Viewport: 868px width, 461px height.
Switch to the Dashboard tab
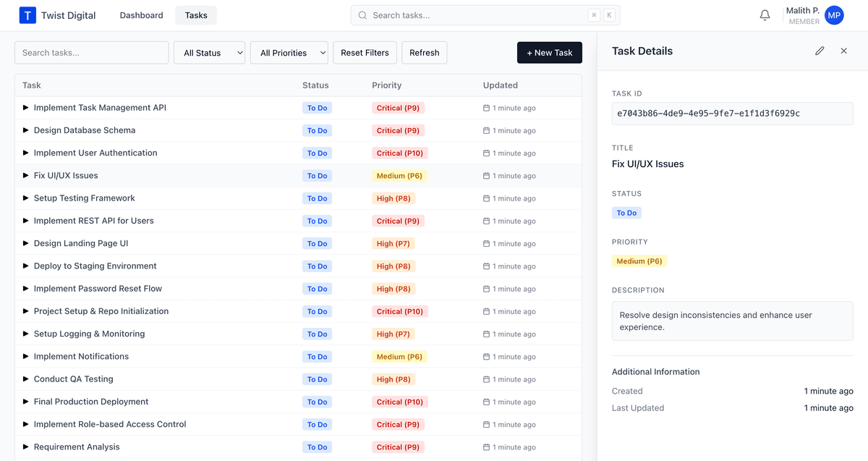point(141,14)
